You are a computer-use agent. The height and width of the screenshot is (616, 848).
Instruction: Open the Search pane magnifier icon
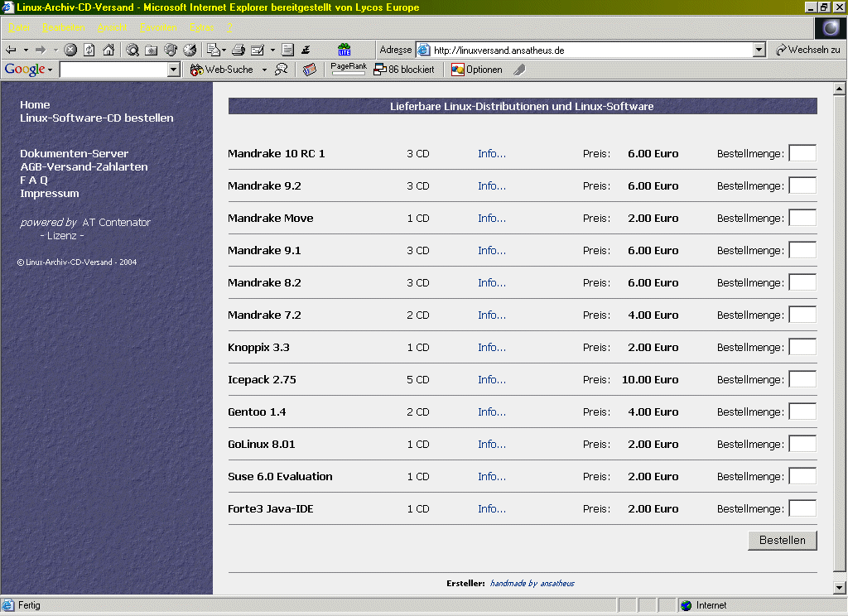click(x=132, y=50)
